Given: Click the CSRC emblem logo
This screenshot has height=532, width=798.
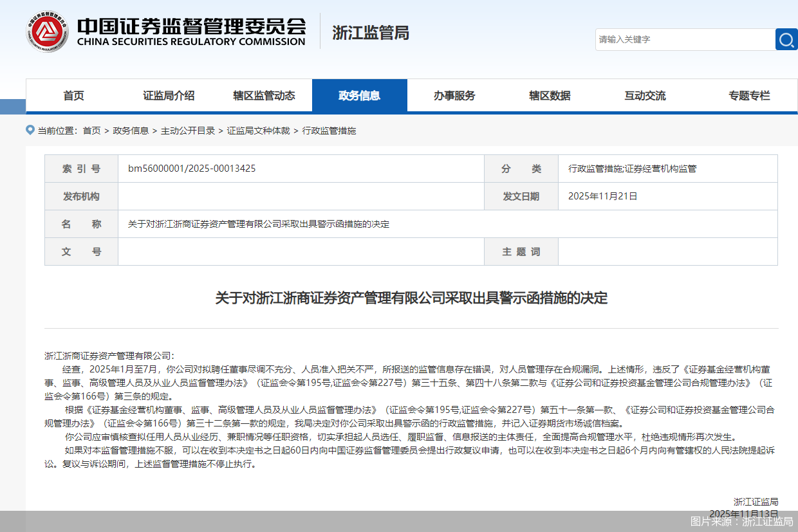Looking at the screenshot, I should tap(46, 32).
